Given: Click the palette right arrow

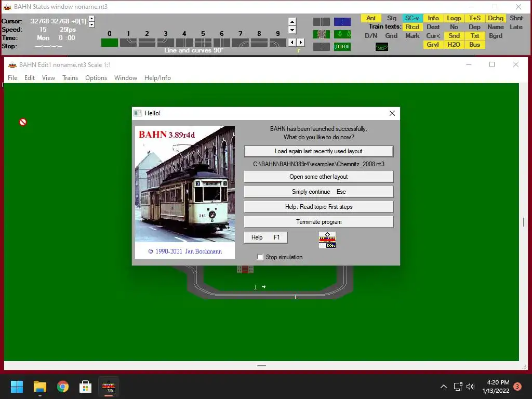Looking at the screenshot, I should coord(301,43).
